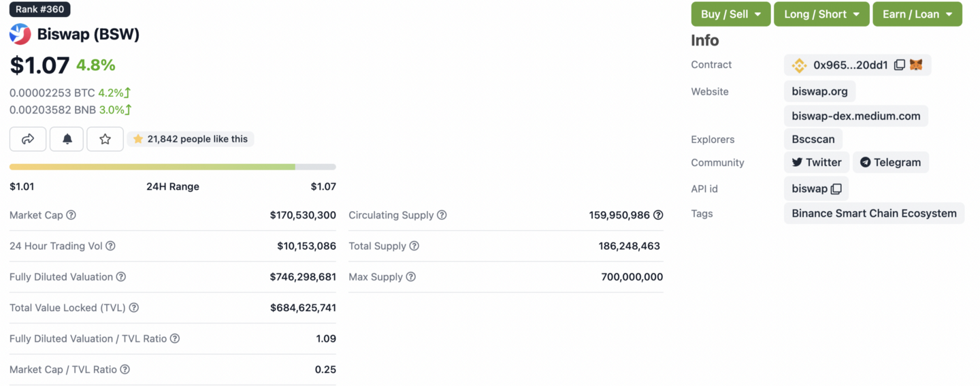Copy the biswap API id
The image size is (980, 386).
[x=836, y=189]
